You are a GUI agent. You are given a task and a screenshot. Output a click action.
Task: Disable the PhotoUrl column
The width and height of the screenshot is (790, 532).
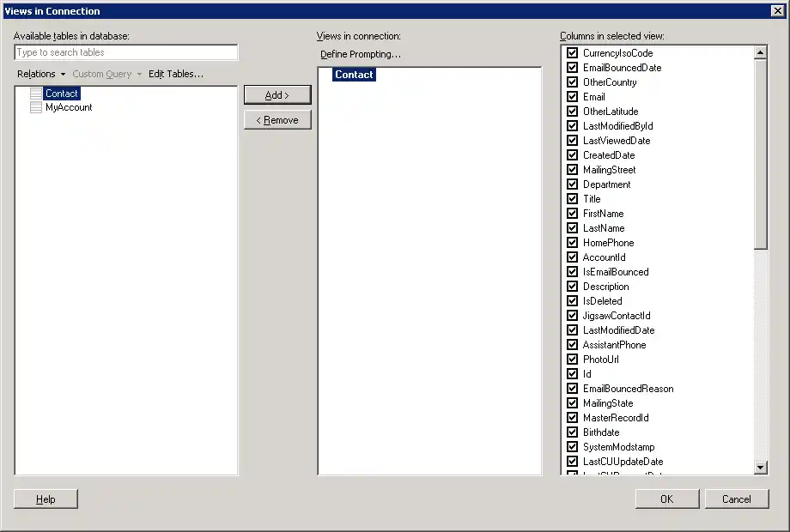(572, 359)
